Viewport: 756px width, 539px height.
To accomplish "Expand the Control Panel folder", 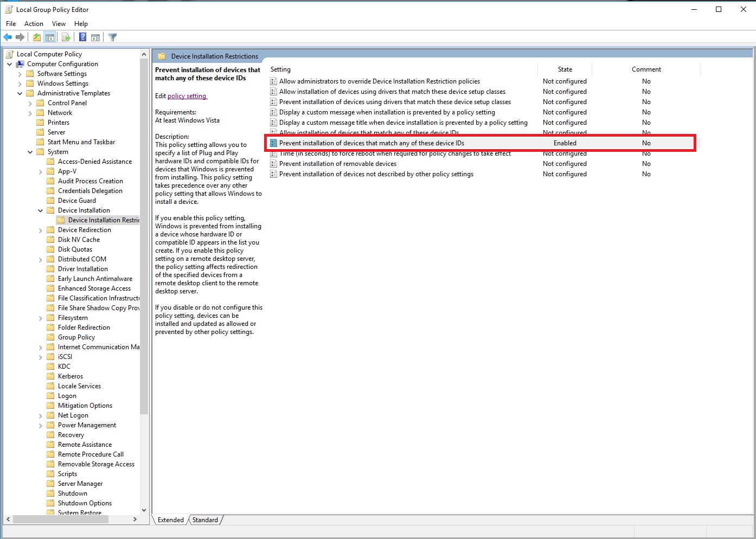I will point(30,103).
